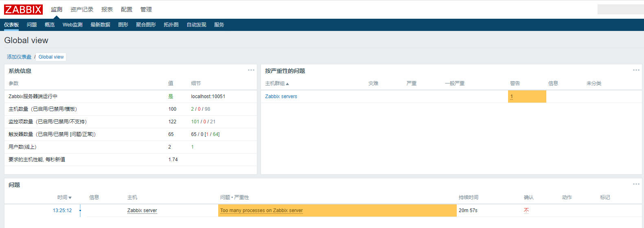Click the 灾难 severity column header

373,83
